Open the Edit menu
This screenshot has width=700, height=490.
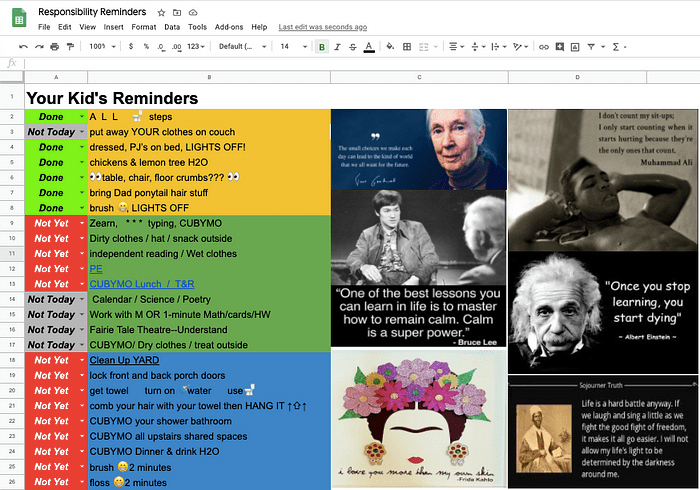click(65, 27)
